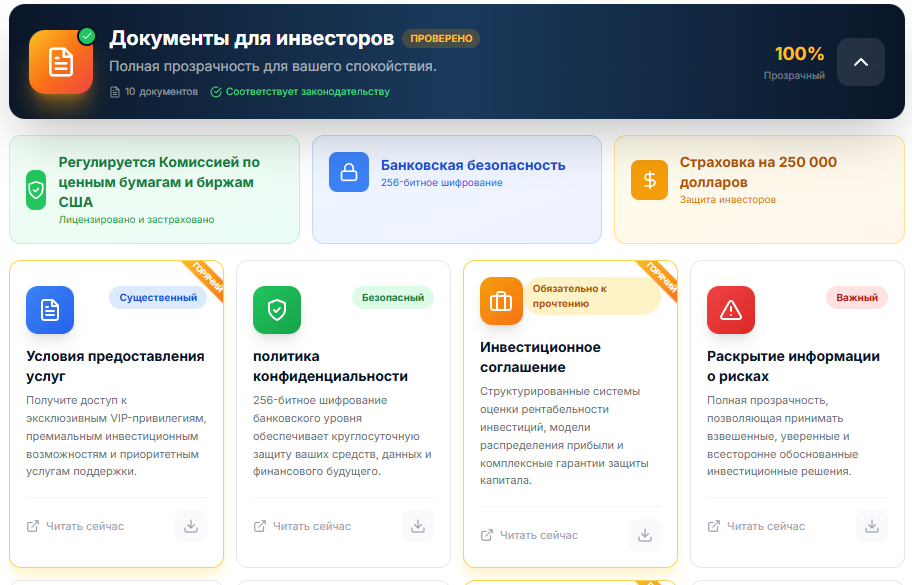The width and height of the screenshot is (912, 585).
Task: Select the 'Существенный' tag badge
Action: (158, 297)
